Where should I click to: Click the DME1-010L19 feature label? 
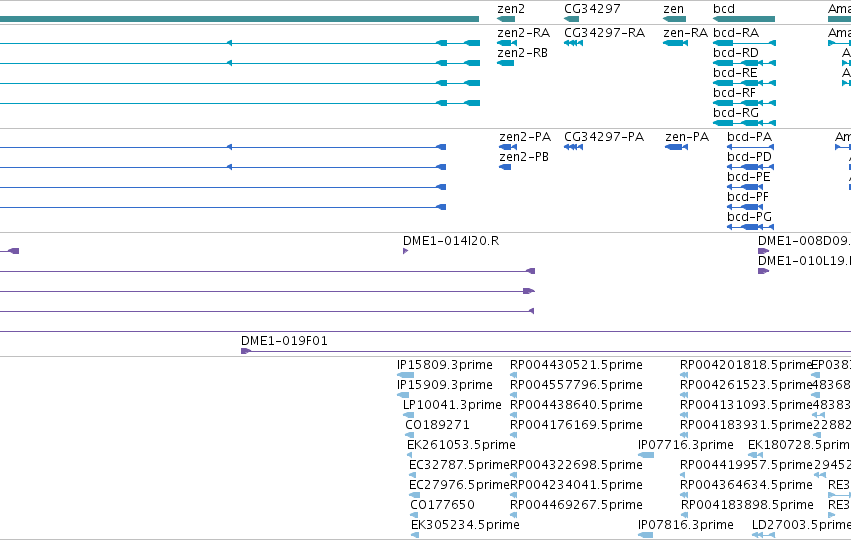pyautogui.click(x=804, y=261)
